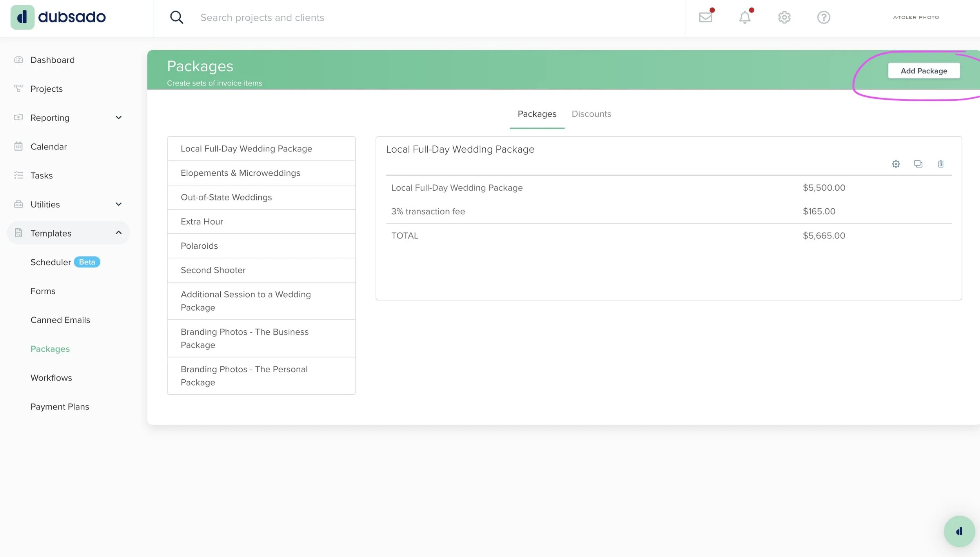Open the Dashboard from sidebar
Image resolution: width=980 pixels, height=557 pixels.
(52, 60)
